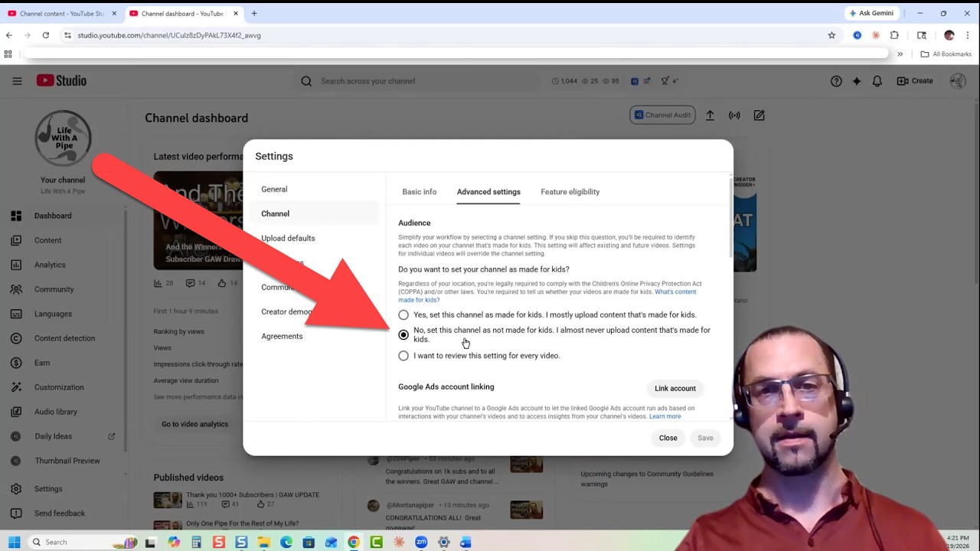This screenshot has height=551, width=980.
Task: Close the Settings dialog
Action: (668, 439)
